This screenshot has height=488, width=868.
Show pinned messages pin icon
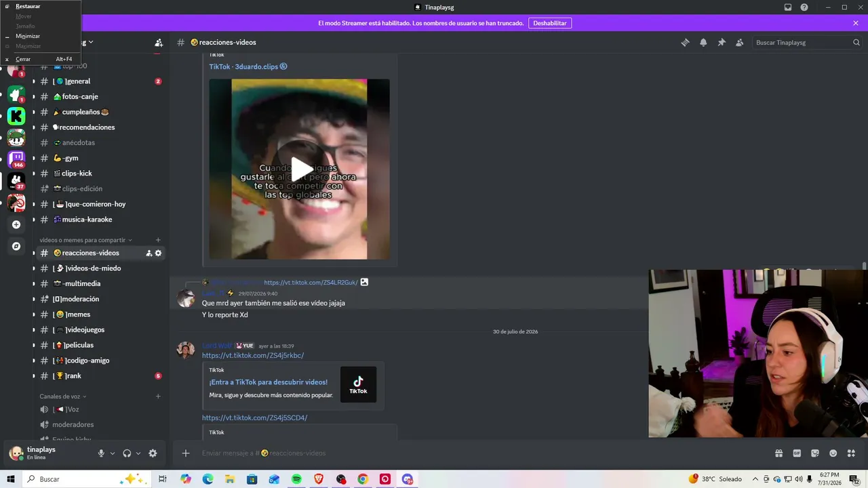pos(722,42)
